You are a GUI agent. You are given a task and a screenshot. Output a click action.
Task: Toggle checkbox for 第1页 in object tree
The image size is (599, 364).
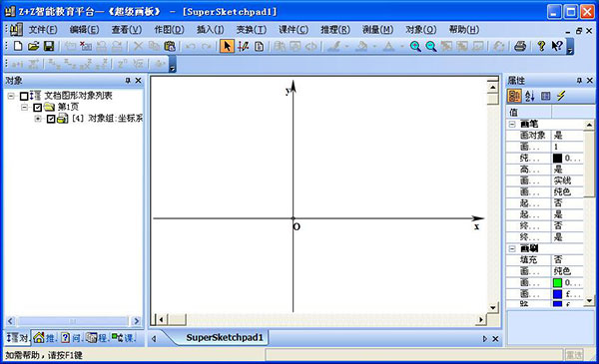coord(37,108)
